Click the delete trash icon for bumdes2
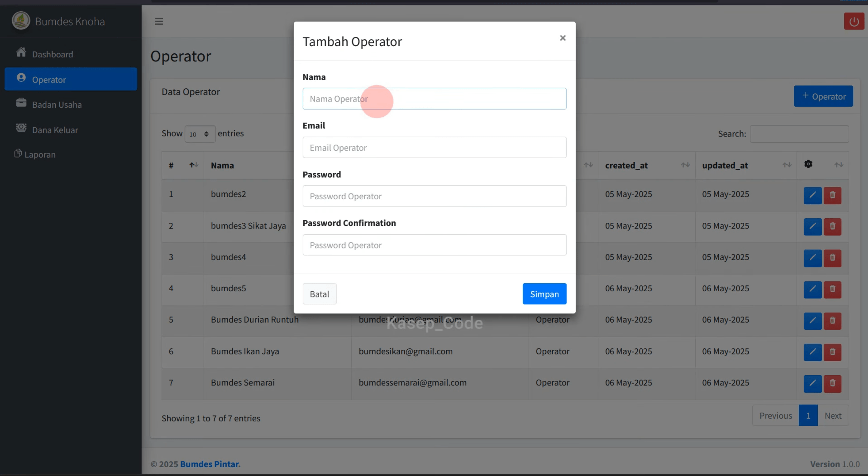 click(832, 195)
